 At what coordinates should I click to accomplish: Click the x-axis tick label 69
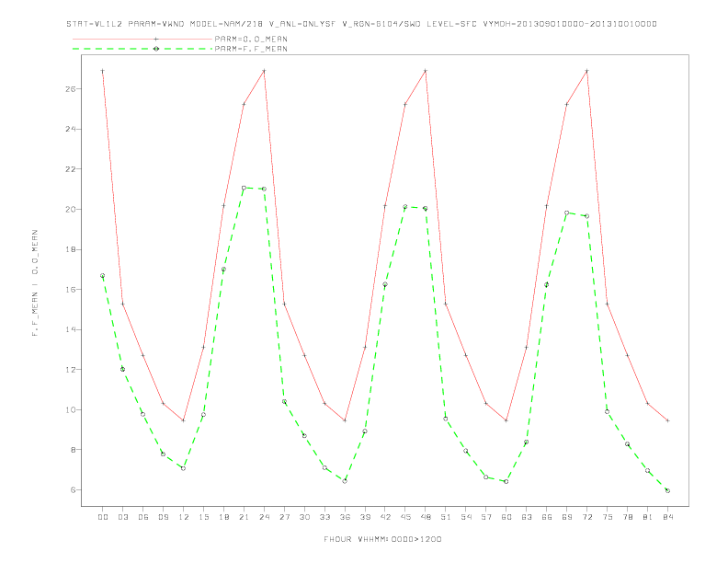[x=567, y=517]
